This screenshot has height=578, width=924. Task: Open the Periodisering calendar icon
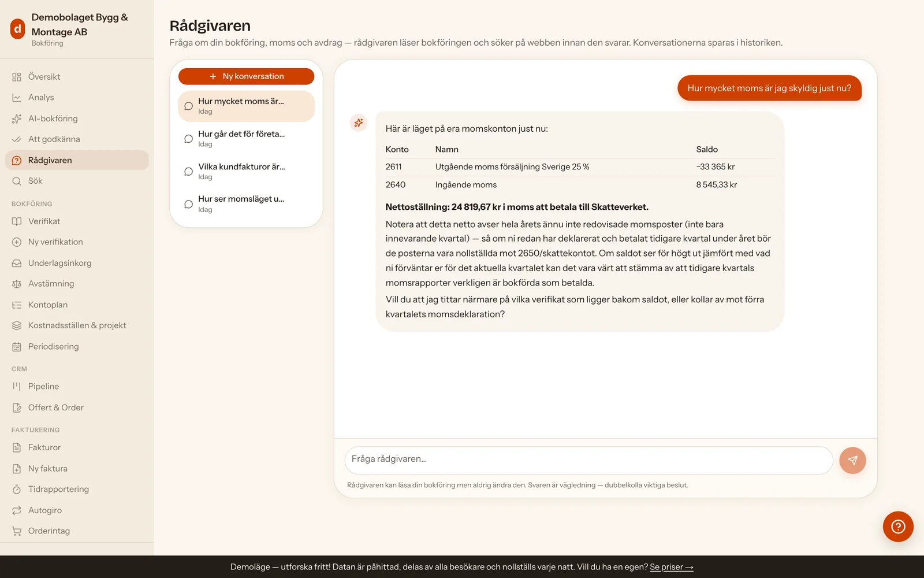pyautogui.click(x=17, y=347)
